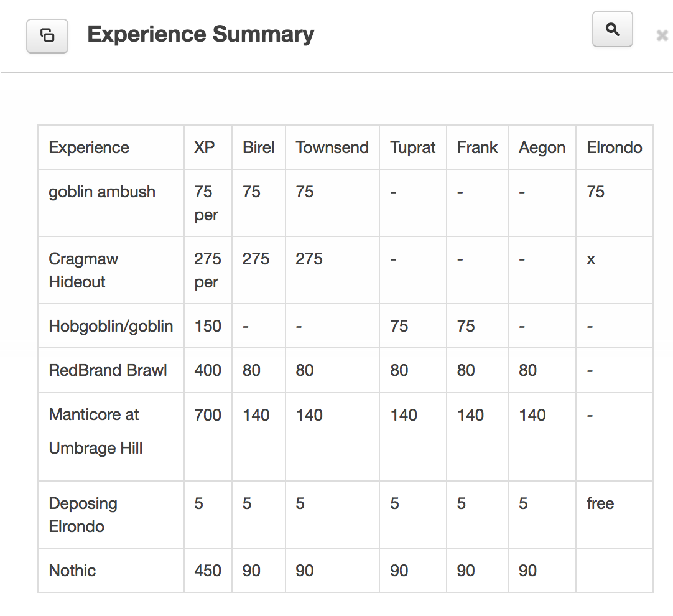Click the Experience Summary title
The image size is (673, 616).
tap(200, 34)
